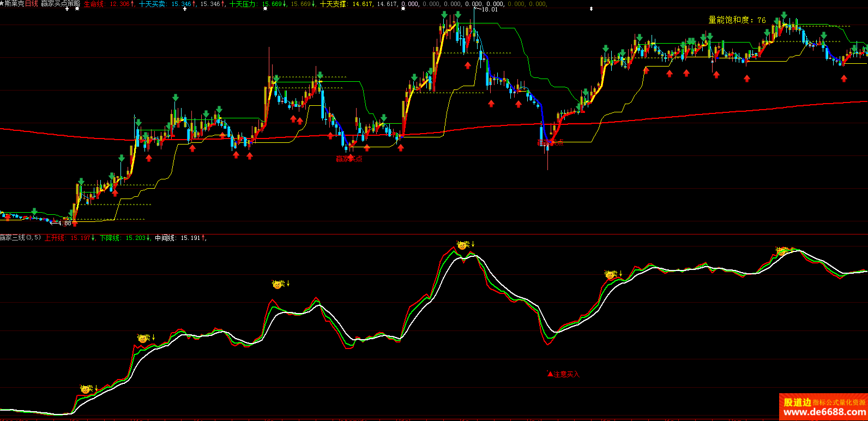Click the 注意买入 red triangle marker
The height and width of the screenshot is (421, 868).
pyautogui.click(x=550, y=374)
